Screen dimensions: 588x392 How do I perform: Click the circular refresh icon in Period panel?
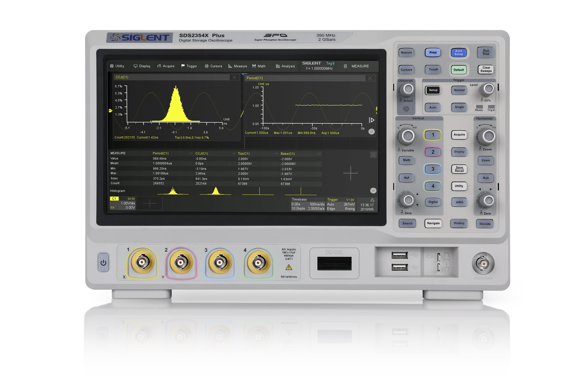[371, 132]
